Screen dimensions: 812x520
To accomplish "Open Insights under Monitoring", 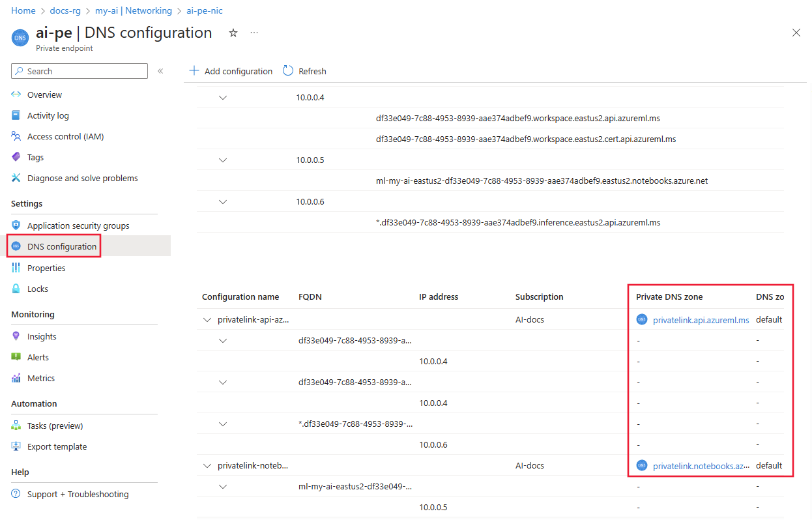I will point(42,336).
